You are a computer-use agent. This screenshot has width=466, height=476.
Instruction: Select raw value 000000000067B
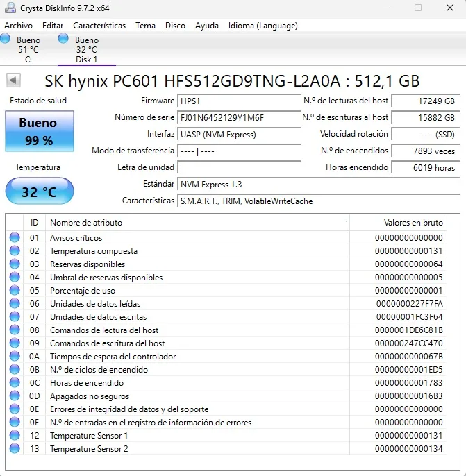point(408,357)
